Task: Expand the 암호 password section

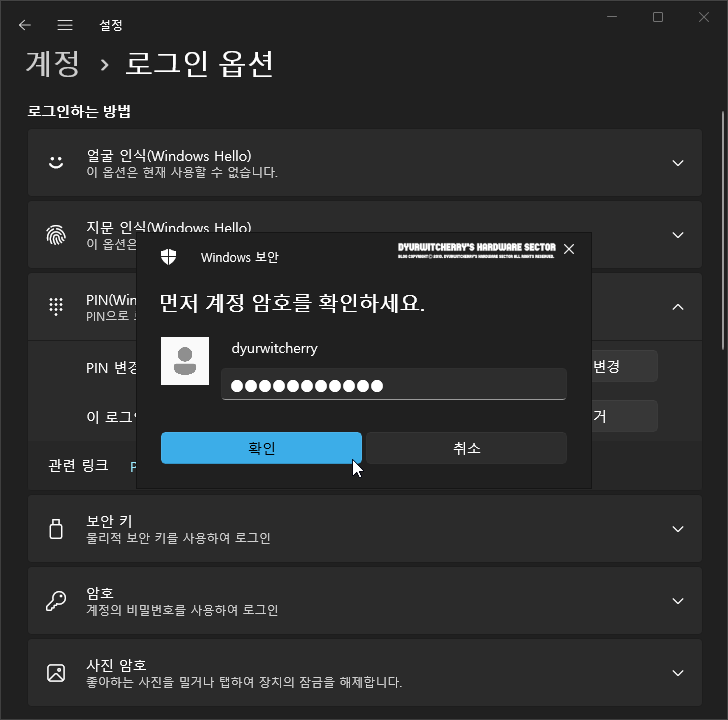Action: point(678,601)
